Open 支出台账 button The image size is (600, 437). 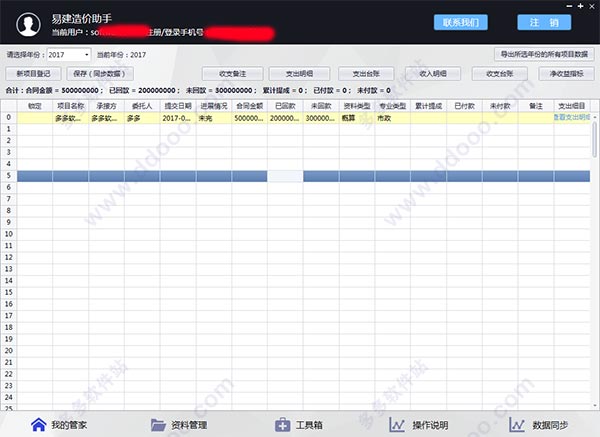click(366, 73)
